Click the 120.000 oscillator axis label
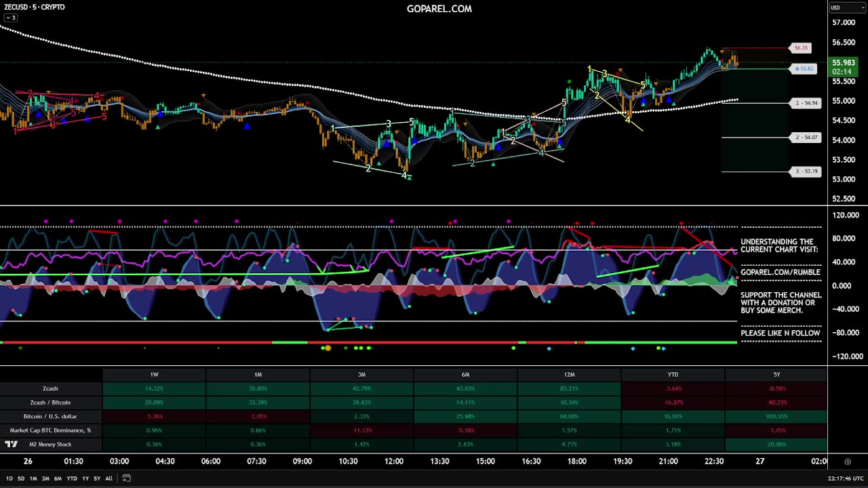Viewport: 868px width, 488px height. pos(845,216)
